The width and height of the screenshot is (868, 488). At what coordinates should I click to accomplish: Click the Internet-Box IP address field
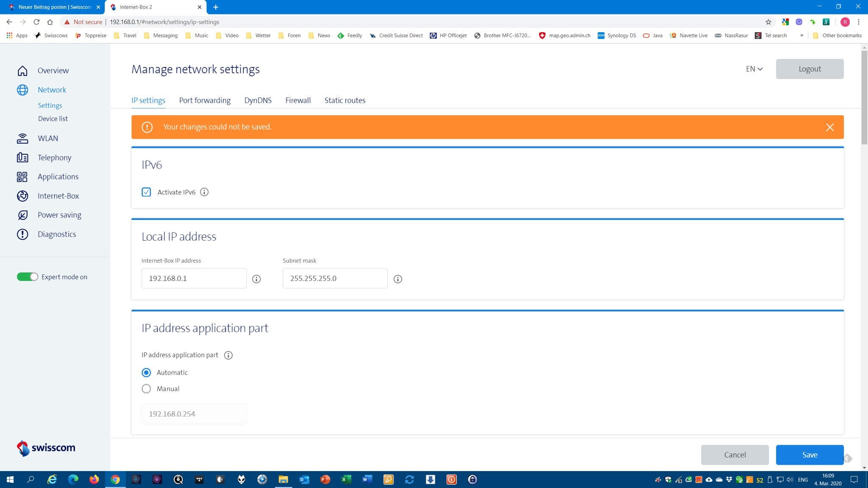194,278
